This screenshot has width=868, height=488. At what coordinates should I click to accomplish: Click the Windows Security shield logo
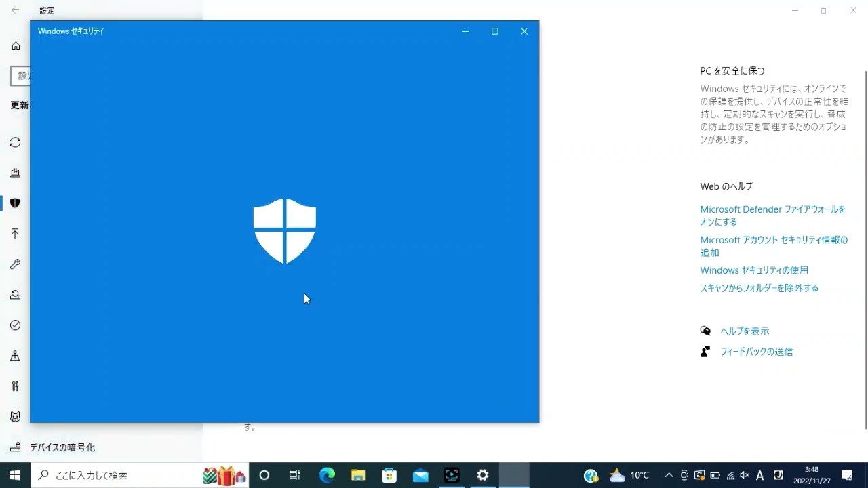tap(285, 231)
